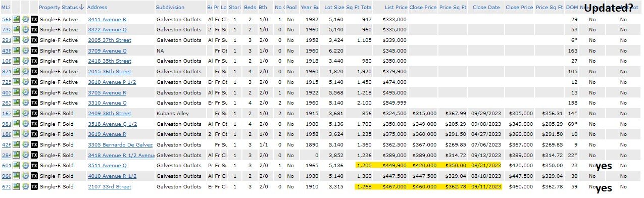
Task: Click the Status column sort arrow
Action: (81, 8)
